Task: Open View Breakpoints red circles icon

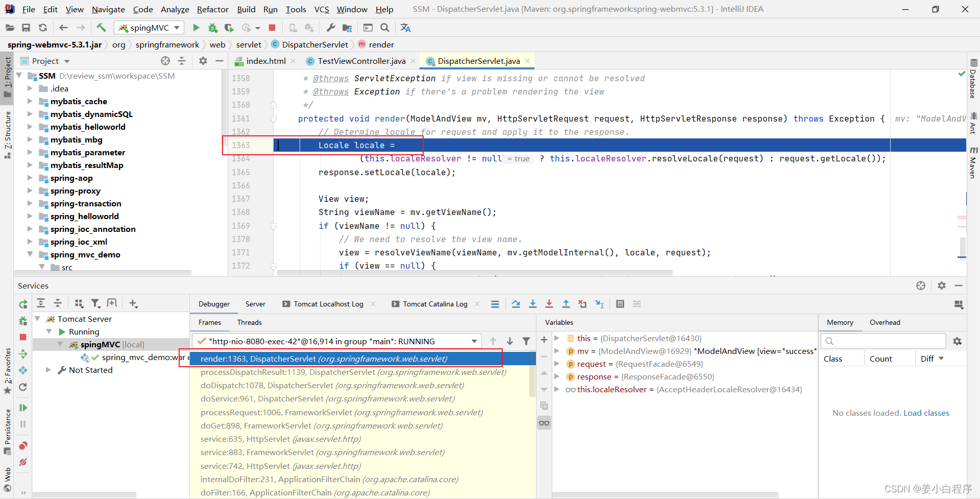Action: coord(23,446)
